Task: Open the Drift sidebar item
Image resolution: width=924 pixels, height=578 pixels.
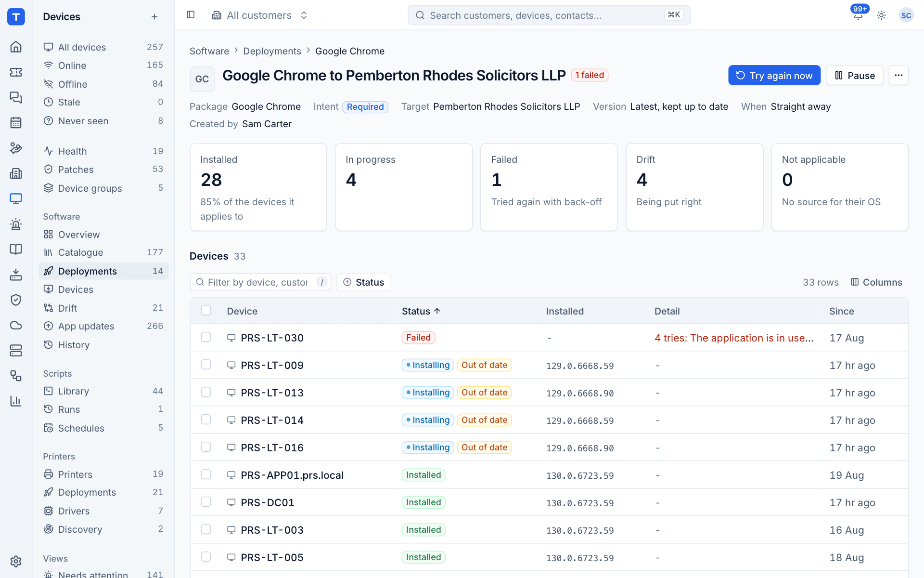Action: (x=103, y=308)
